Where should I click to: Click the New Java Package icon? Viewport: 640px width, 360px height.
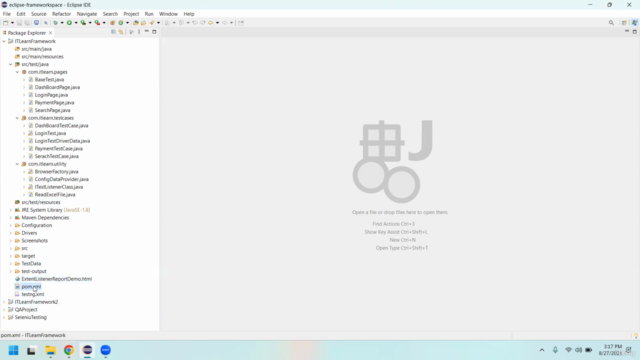pos(113,23)
